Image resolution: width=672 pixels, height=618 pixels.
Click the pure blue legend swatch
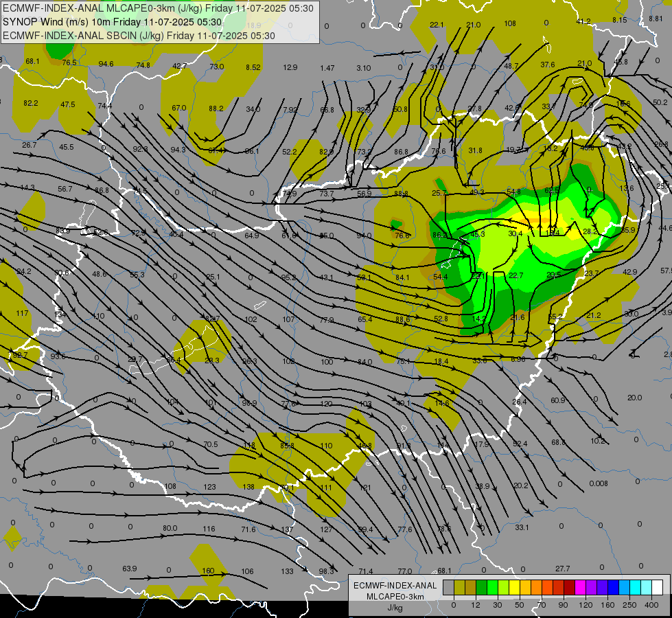point(613,588)
